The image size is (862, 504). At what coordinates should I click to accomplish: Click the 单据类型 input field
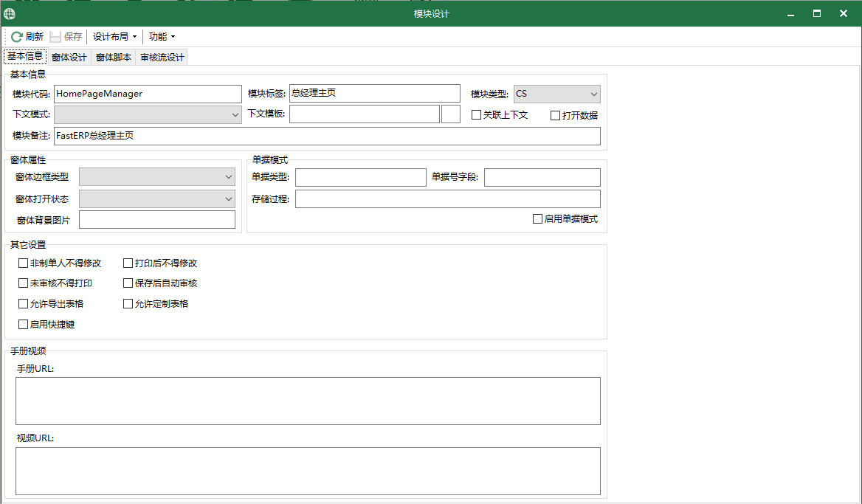[361, 178]
